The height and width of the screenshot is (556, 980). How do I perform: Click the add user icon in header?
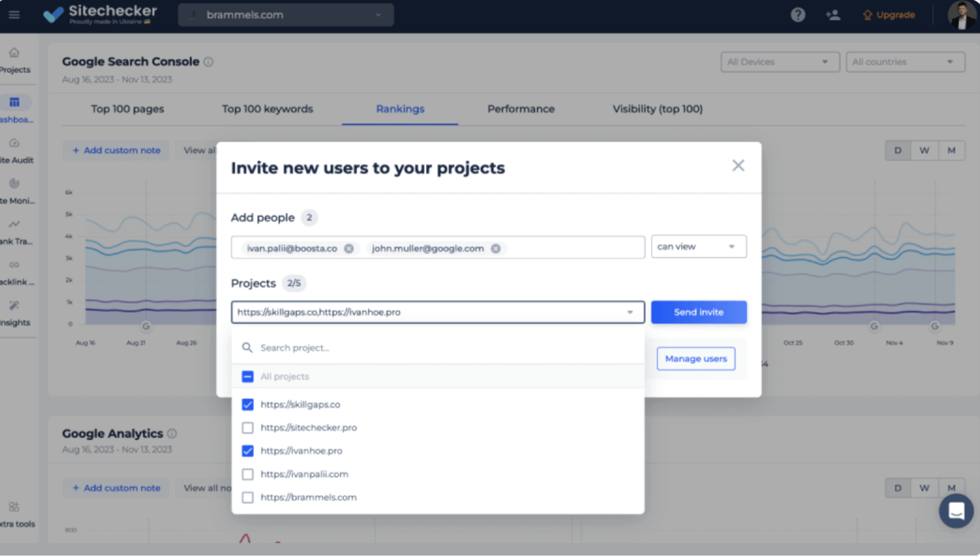pyautogui.click(x=832, y=15)
